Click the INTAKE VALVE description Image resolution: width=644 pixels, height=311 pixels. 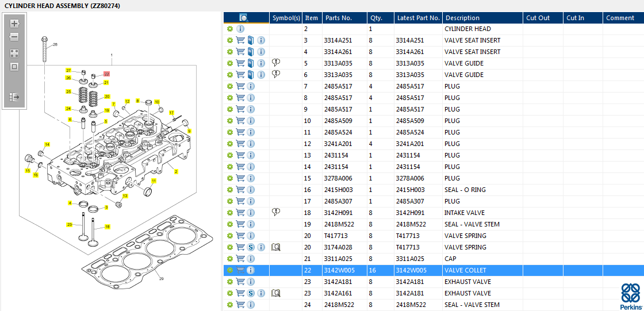click(x=465, y=213)
